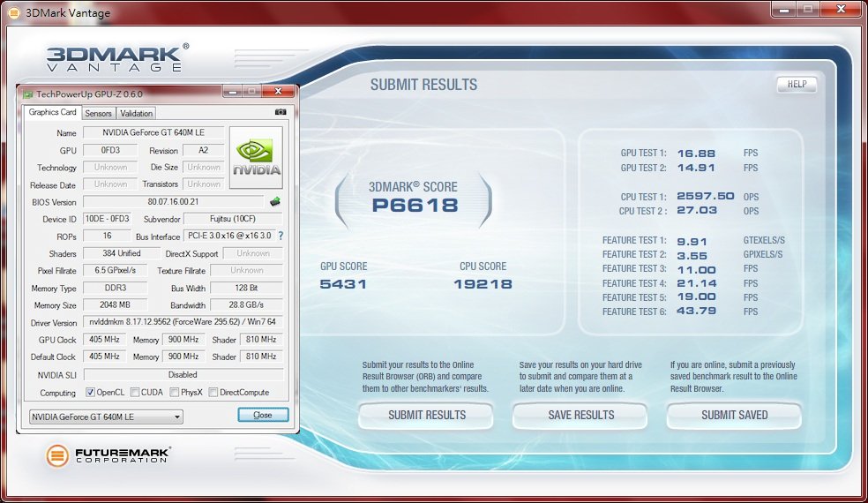Select the Graphics Card tab
The image size is (868, 503).
[52, 113]
